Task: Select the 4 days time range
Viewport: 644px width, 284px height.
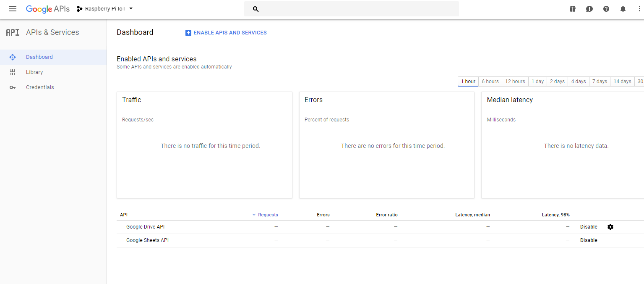Action: [579, 82]
